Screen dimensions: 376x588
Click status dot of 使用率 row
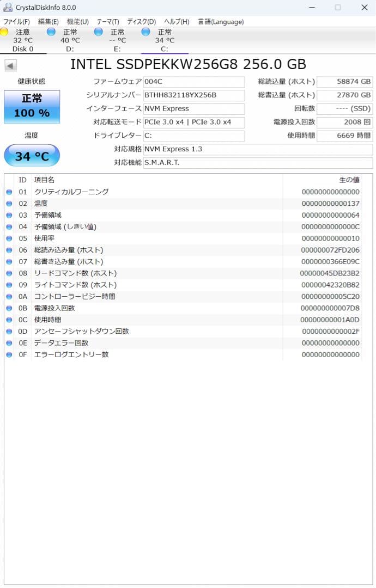(9, 238)
